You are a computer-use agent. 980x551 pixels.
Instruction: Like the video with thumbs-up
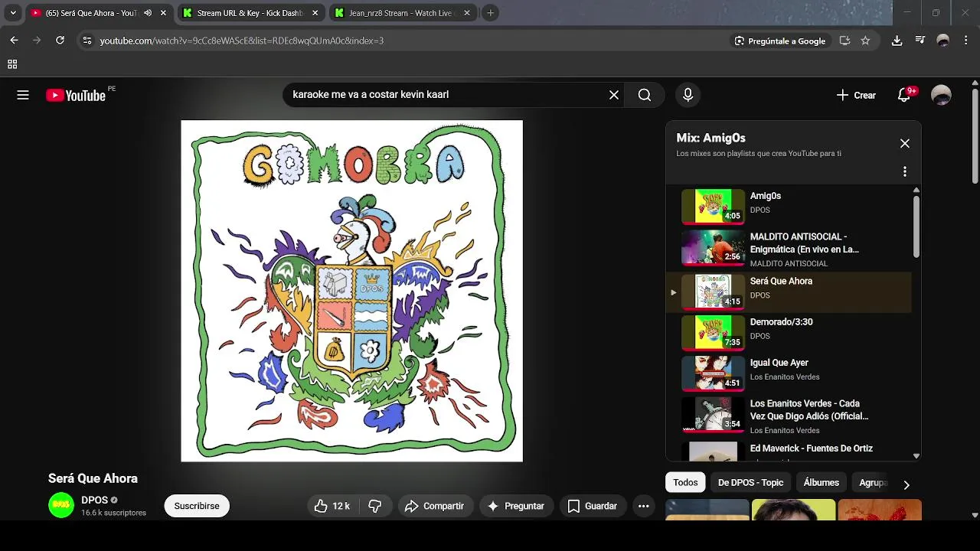[x=332, y=506]
